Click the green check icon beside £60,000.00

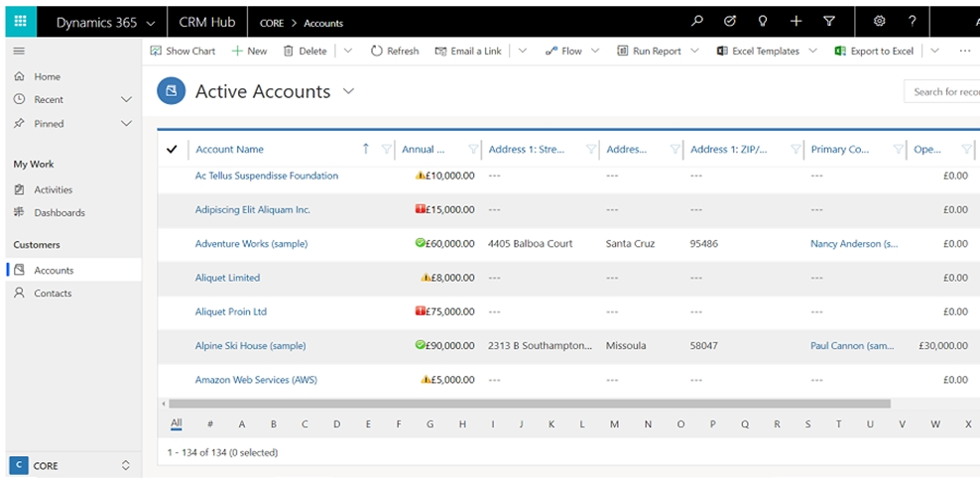pyautogui.click(x=420, y=243)
